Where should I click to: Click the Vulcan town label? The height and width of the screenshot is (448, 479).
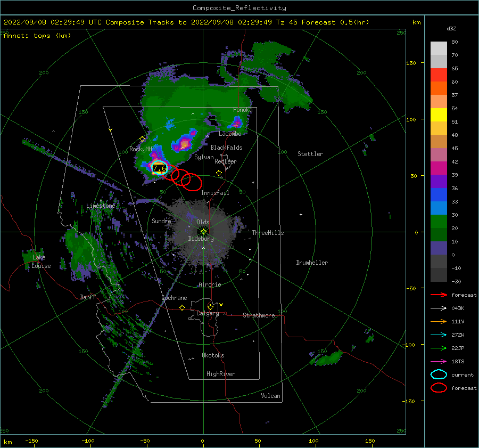tap(271, 396)
